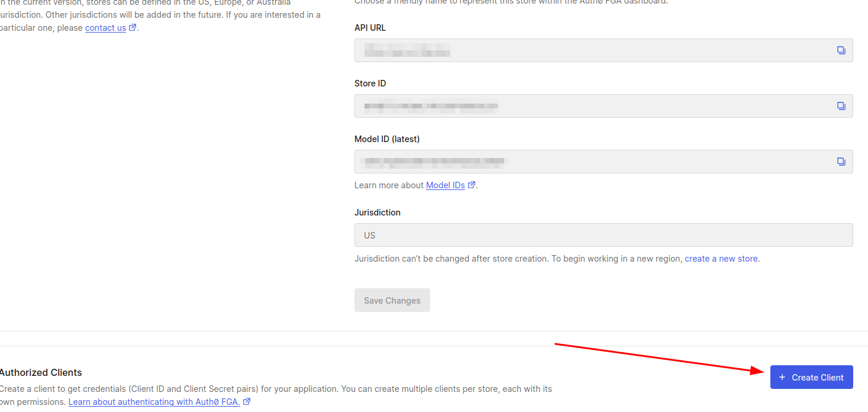
Task: Open Learn about authenticating with Auth0 FGA
Action: [154, 401]
